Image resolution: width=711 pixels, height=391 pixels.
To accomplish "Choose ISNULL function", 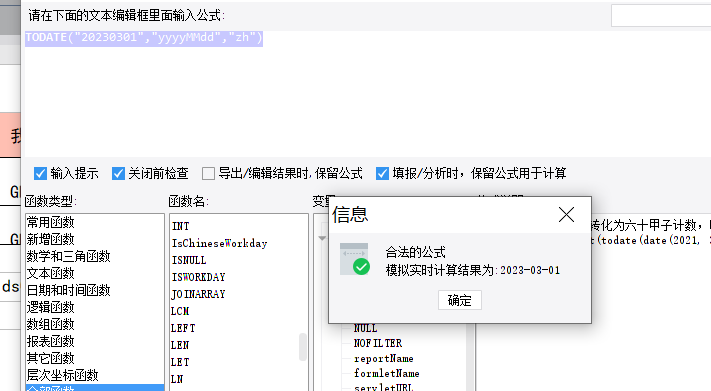I will coord(189,260).
